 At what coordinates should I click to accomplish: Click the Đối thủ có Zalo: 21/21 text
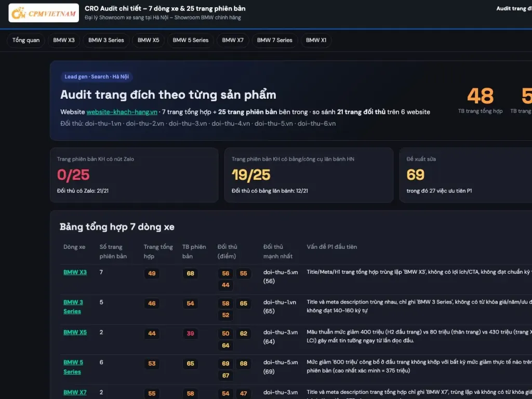point(83,191)
